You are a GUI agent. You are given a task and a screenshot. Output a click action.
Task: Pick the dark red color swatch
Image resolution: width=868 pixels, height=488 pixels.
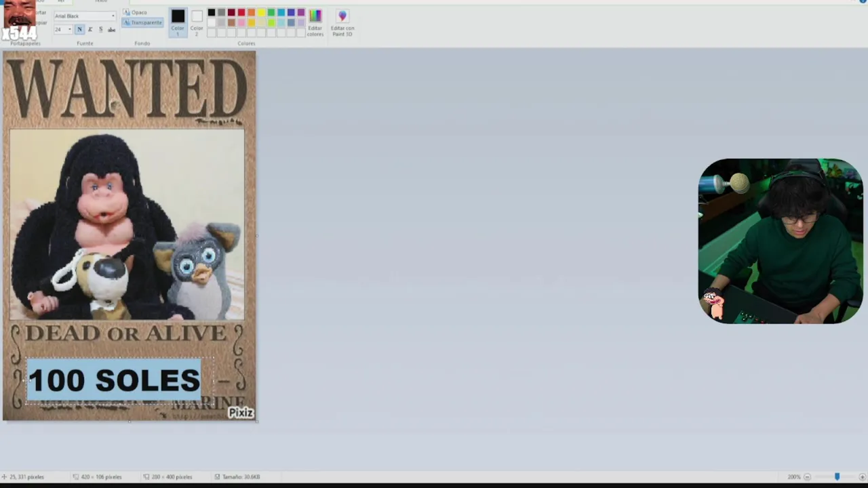(231, 12)
